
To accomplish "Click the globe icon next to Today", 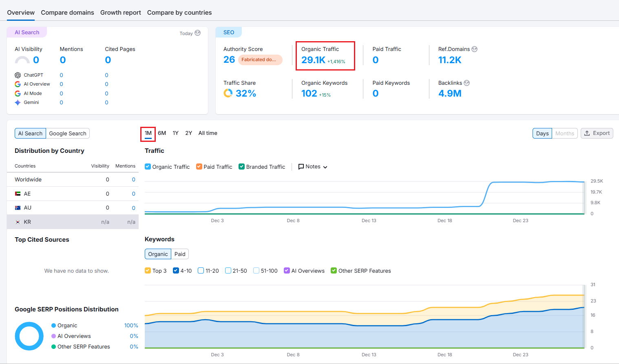I will point(198,33).
